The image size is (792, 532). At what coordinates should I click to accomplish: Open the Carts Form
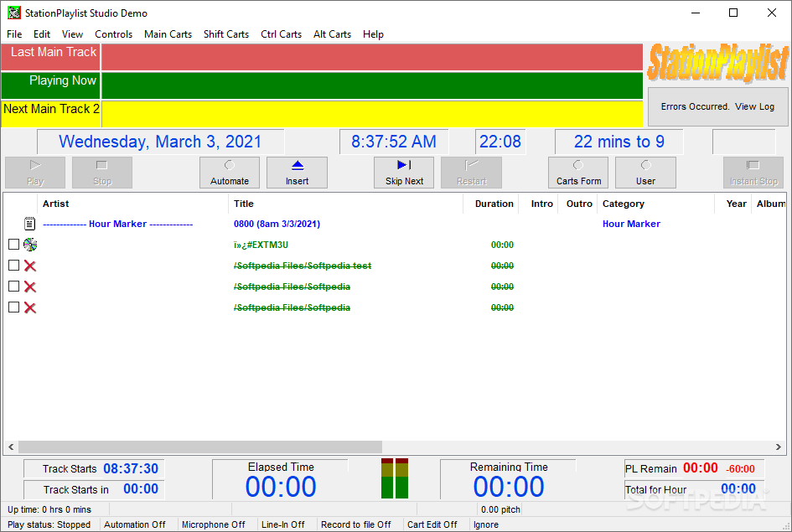(578, 173)
